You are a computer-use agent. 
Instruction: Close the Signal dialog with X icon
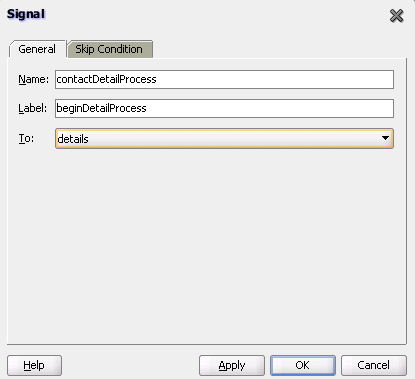click(396, 15)
